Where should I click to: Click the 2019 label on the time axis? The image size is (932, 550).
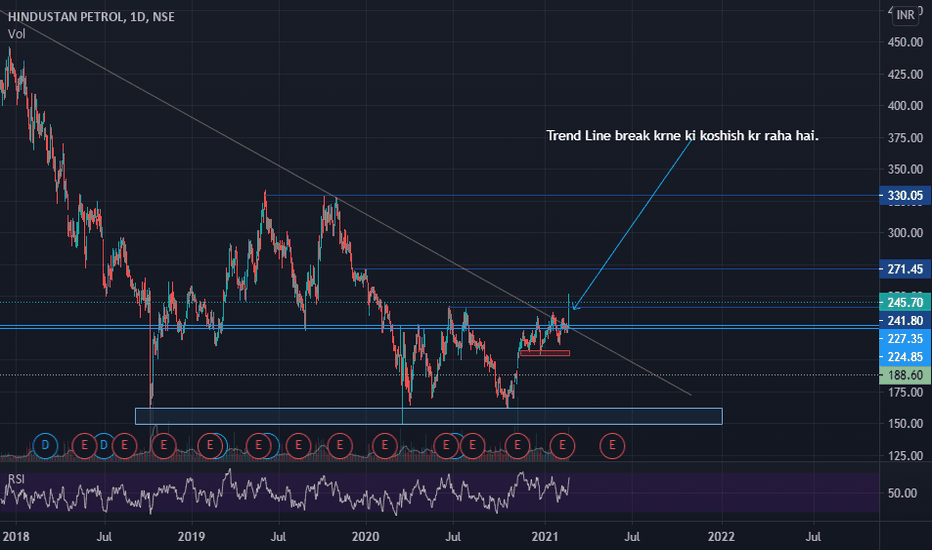coord(191,537)
